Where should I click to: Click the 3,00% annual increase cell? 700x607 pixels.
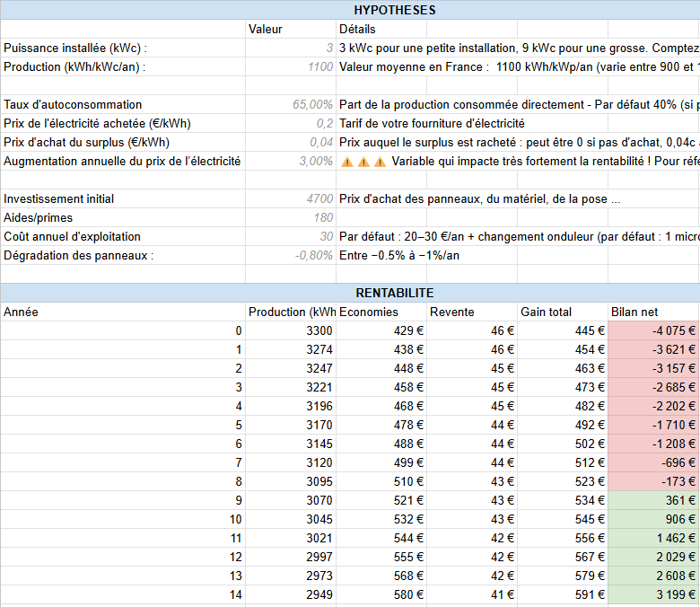pyautogui.click(x=291, y=162)
